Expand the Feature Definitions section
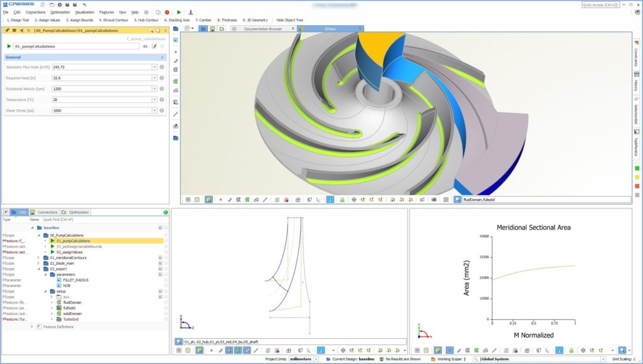Image resolution: width=643 pixels, height=364 pixels. [32, 326]
